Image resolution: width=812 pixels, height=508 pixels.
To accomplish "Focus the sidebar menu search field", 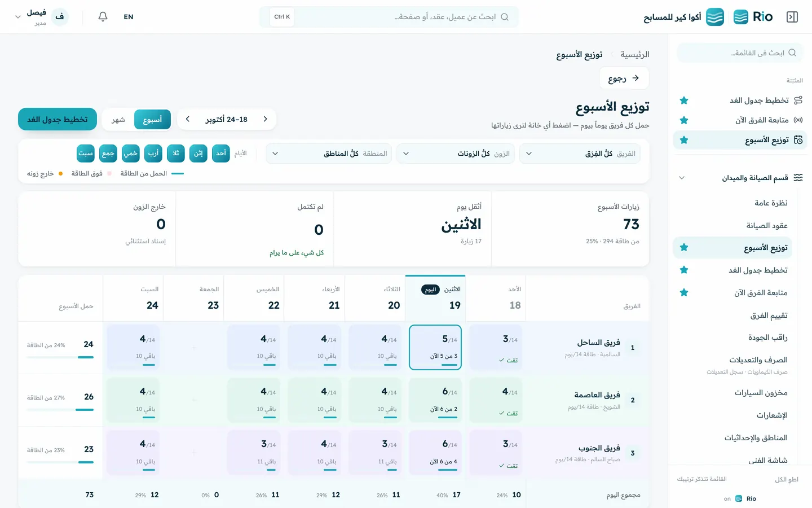I will click(x=740, y=53).
